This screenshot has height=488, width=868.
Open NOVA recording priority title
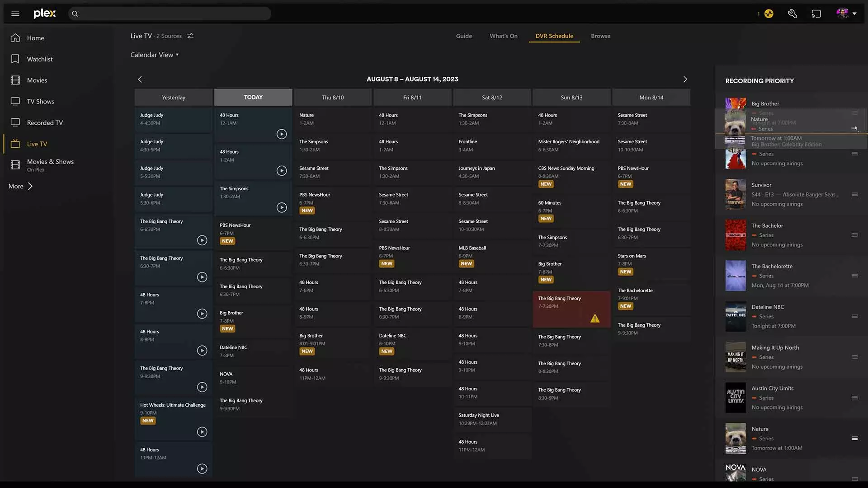pos(759,469)
